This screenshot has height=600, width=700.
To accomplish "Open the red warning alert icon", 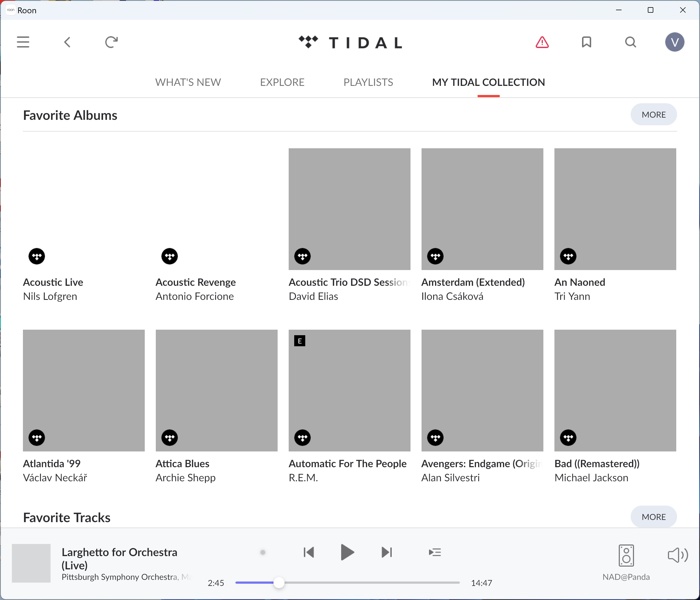I will [x=542, y=42].
